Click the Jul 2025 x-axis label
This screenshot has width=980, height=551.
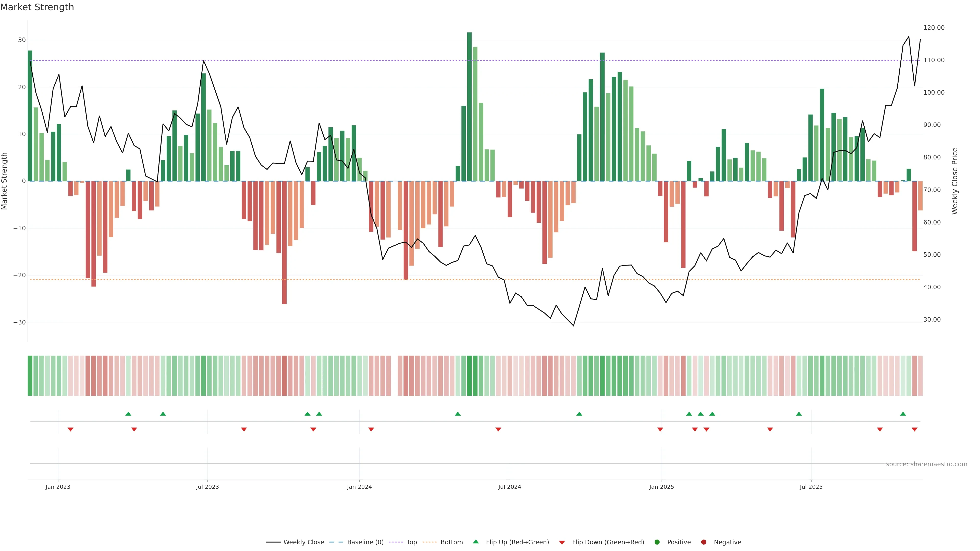tap(811, 487)
